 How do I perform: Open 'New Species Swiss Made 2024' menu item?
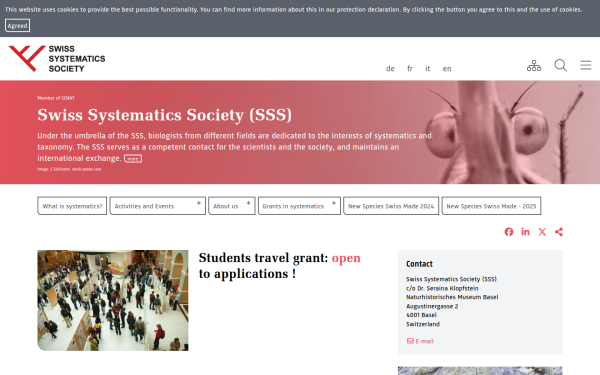click(391, 206)
